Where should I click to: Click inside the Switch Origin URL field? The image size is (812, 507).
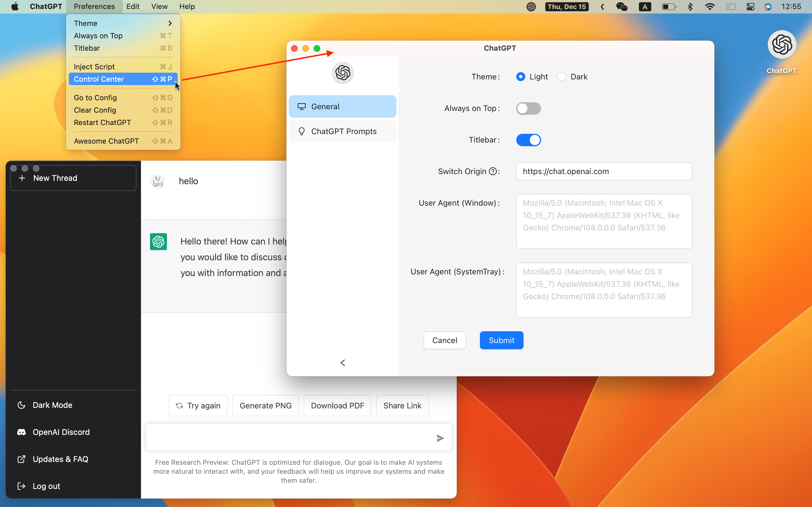[603, 171]
